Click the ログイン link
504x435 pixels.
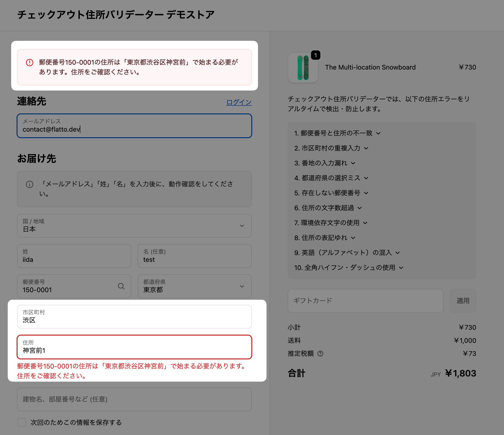click(239, 102)
